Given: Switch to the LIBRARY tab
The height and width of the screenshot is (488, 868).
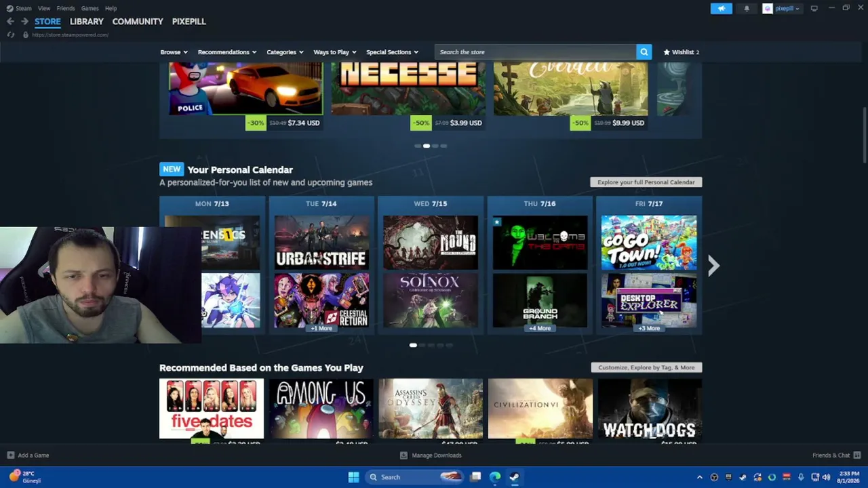Looking at the screenshot, I should pos(87,22).
